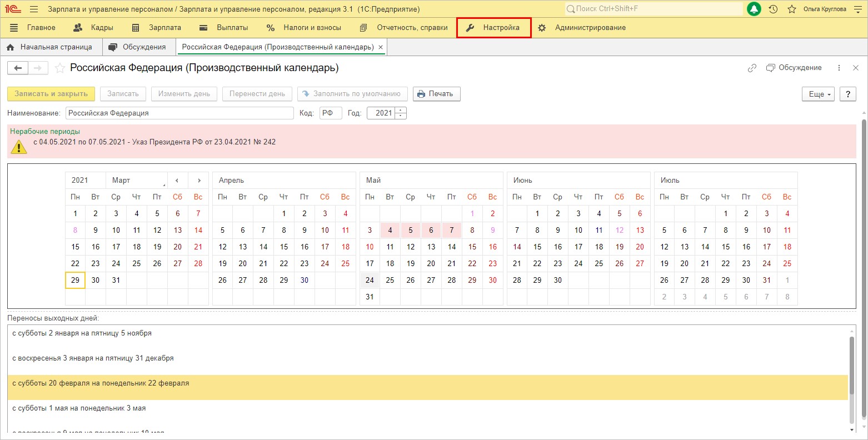Open the Март month dropdown
Image resolution: width=868 pixels, height=440 pixels.
136,180
